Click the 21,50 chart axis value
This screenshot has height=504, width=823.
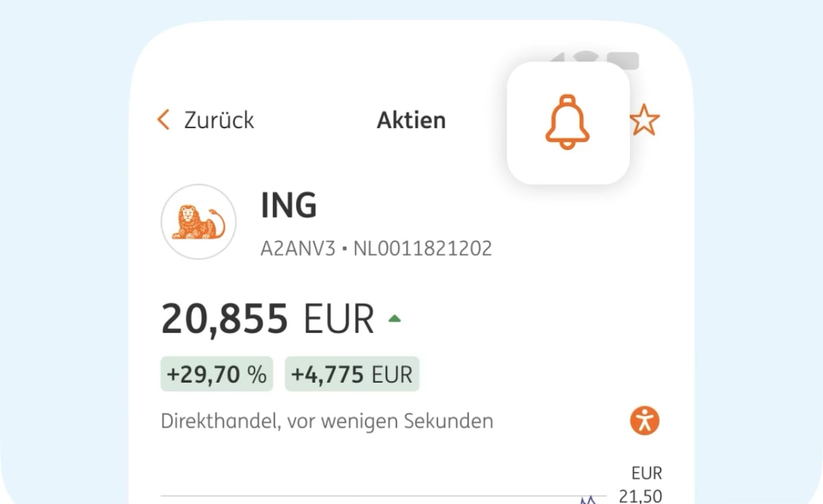point(641,496)
